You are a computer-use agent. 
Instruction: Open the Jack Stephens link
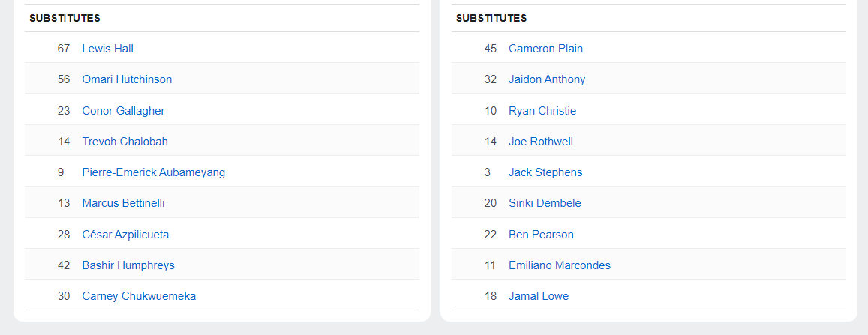(545, 172)
